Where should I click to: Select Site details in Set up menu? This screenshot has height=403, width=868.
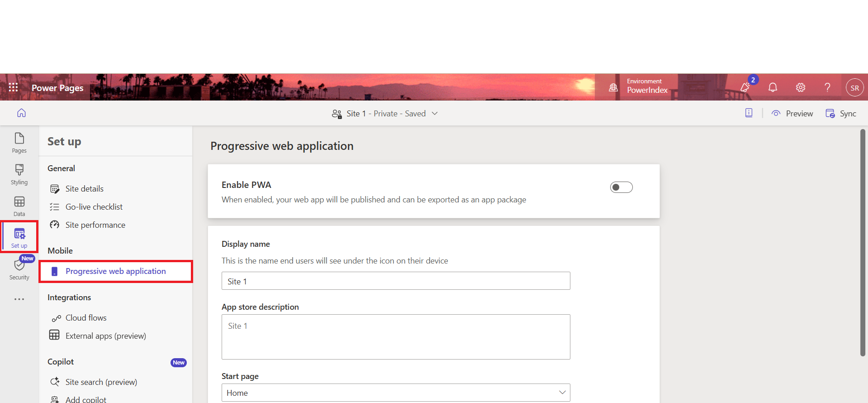pos(85,189)
